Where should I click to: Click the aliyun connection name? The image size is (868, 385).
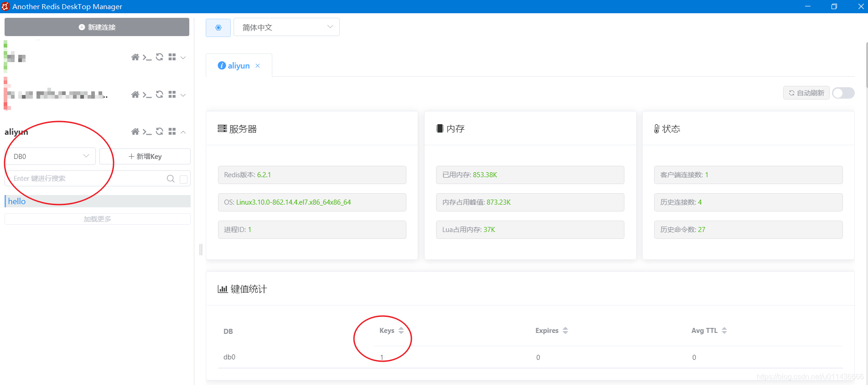coord(16,132)
